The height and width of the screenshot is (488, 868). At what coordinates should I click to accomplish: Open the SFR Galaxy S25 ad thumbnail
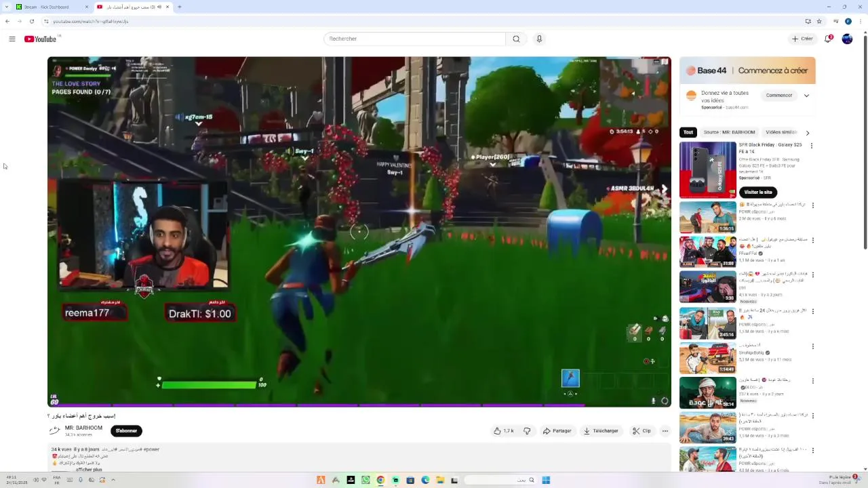tap(708, 169)
